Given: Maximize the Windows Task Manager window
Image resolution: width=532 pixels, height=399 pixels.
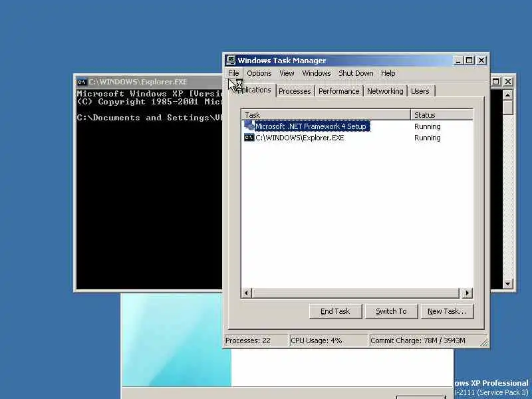Looking at the screenshot, I should (x=469, y=61).
